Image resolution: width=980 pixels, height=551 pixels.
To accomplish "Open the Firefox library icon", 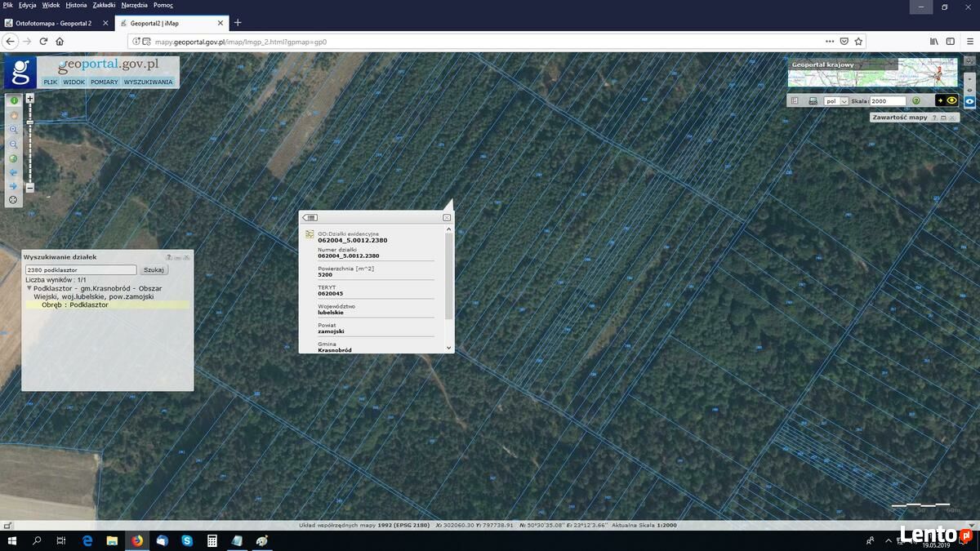I will (934, 41).
